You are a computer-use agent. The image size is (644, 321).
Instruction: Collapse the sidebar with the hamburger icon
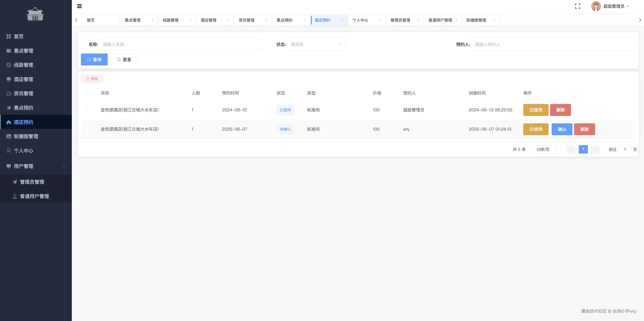pos(79,6)
